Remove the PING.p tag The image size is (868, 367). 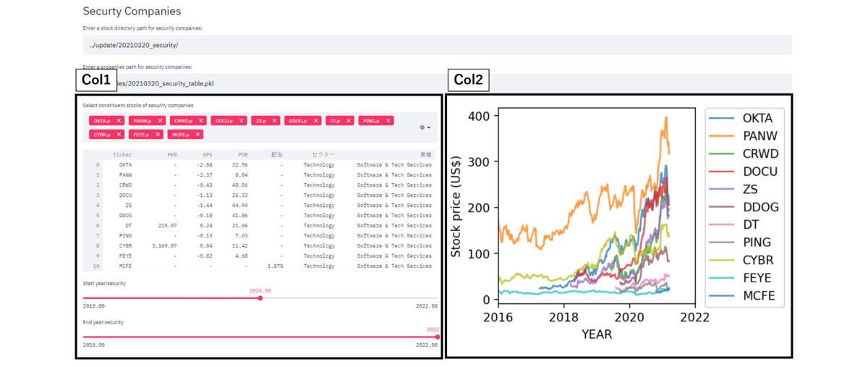pos(388,121)
